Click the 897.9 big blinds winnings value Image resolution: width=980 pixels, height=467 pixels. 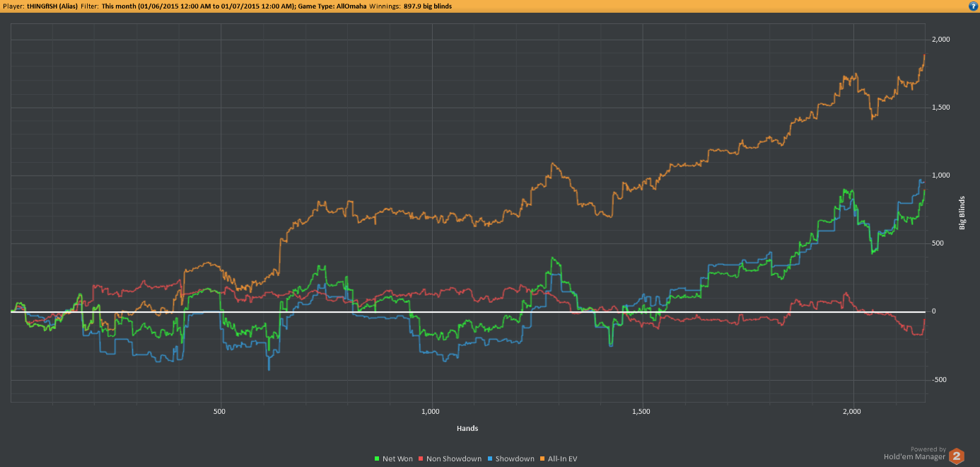click(x=428, y=6)
